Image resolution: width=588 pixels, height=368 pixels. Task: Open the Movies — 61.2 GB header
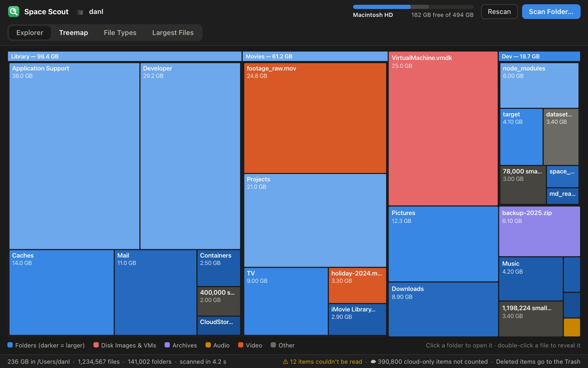(315, 56)
